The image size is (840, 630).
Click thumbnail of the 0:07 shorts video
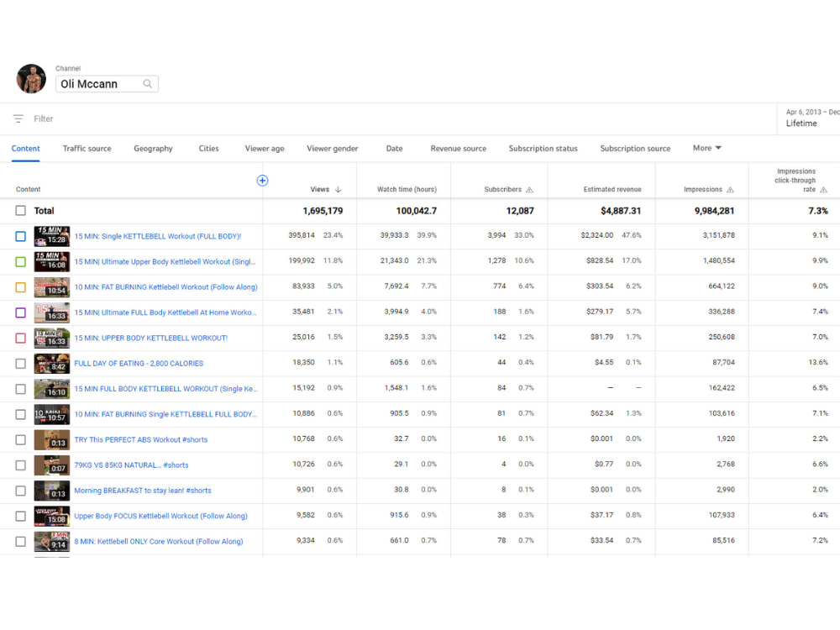pyautogui.click(x=52, y=465)
